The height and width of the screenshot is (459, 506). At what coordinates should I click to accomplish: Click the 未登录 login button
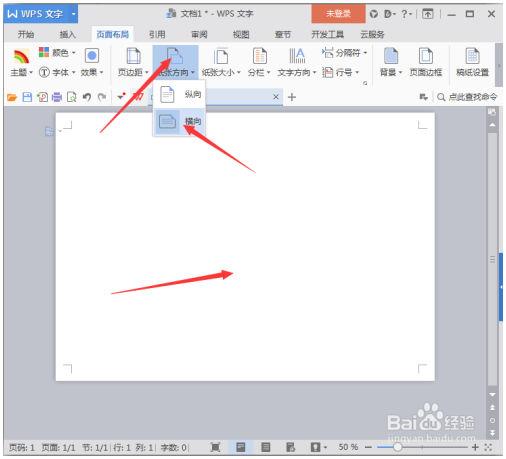(338, 14)
